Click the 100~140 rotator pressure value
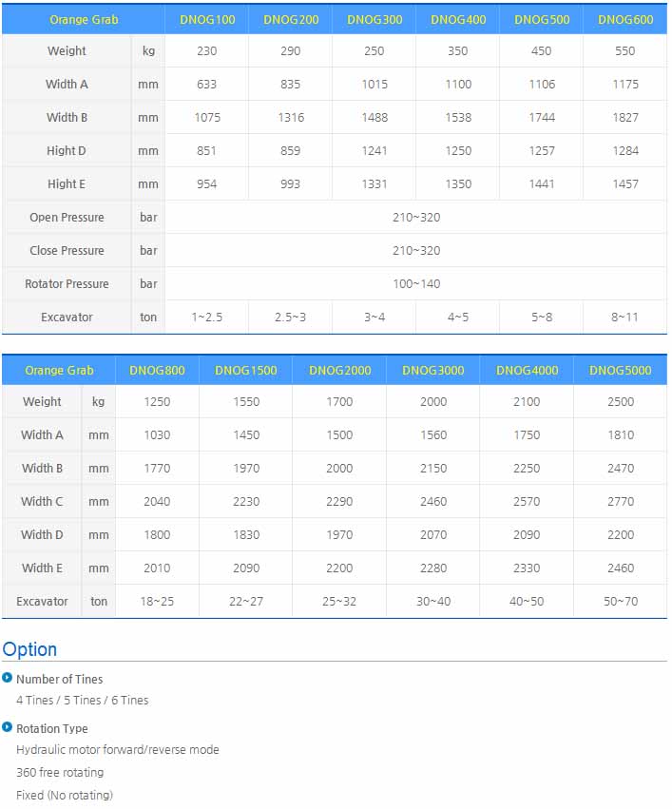 (x=416, y=284)
